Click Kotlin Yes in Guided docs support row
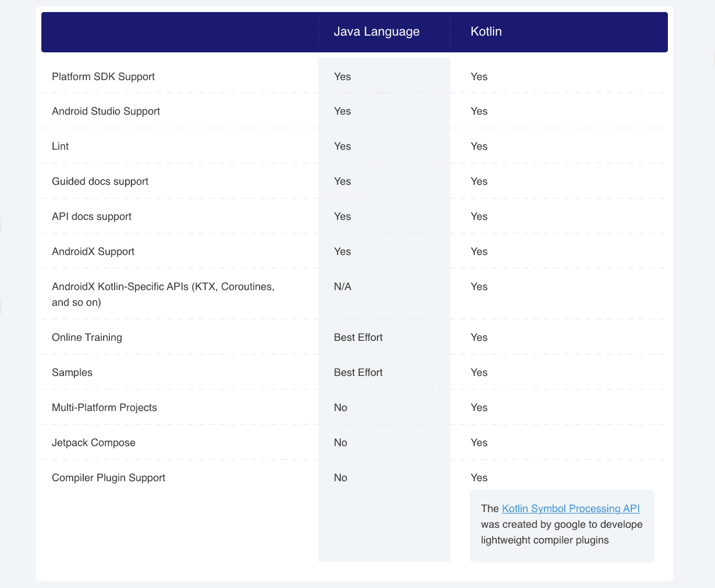 tap(479, 181)
